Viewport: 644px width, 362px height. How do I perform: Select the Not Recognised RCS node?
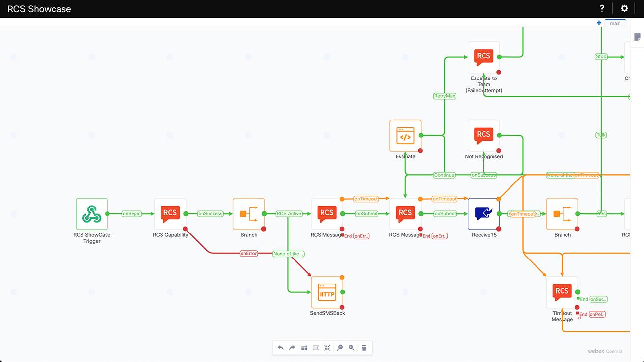484,136
